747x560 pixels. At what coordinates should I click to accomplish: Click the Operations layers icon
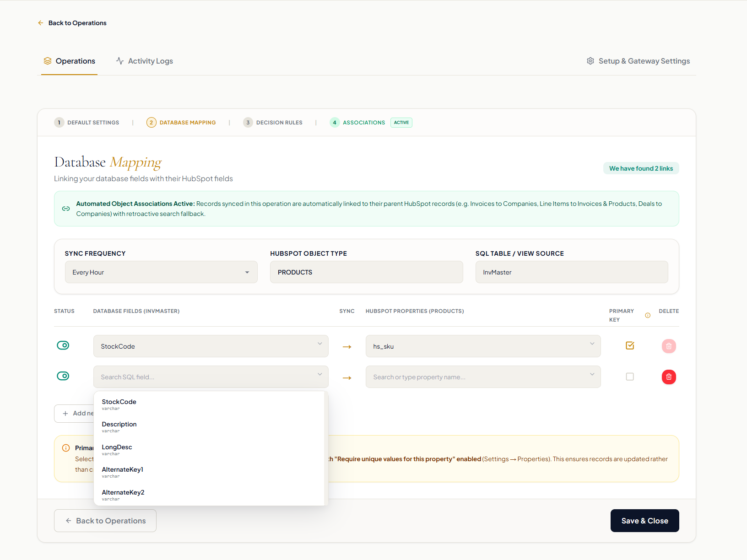click(x=48, y=61)
